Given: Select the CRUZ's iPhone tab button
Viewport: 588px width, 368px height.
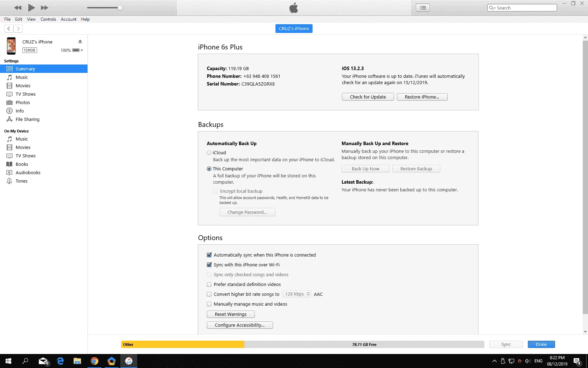Looking at the screenshot, I should point(294,28).
